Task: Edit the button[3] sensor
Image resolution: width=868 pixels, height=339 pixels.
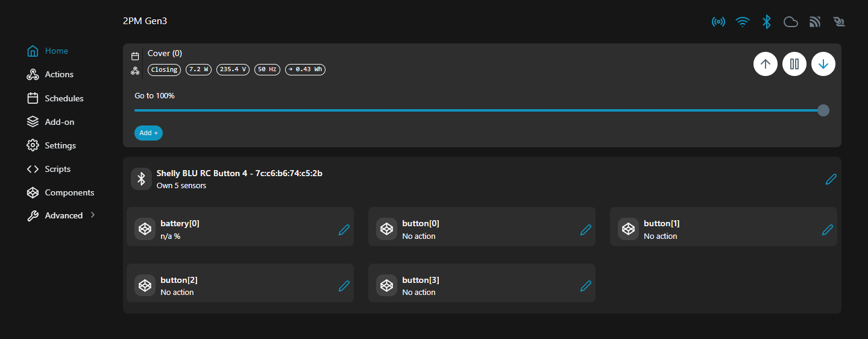Action: 585,286
